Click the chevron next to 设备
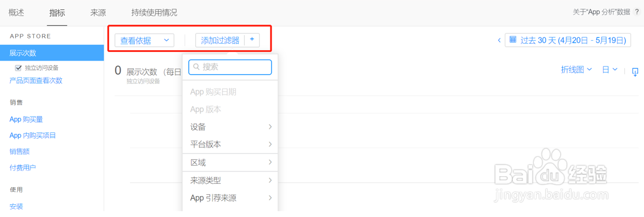The height and width of the screenshot is (217, 644). pyautogui.click(x=270, y=127)
